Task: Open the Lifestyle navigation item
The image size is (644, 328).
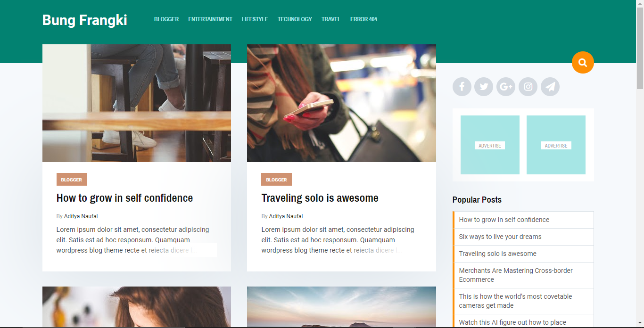Action: click(x=255, y=19)
